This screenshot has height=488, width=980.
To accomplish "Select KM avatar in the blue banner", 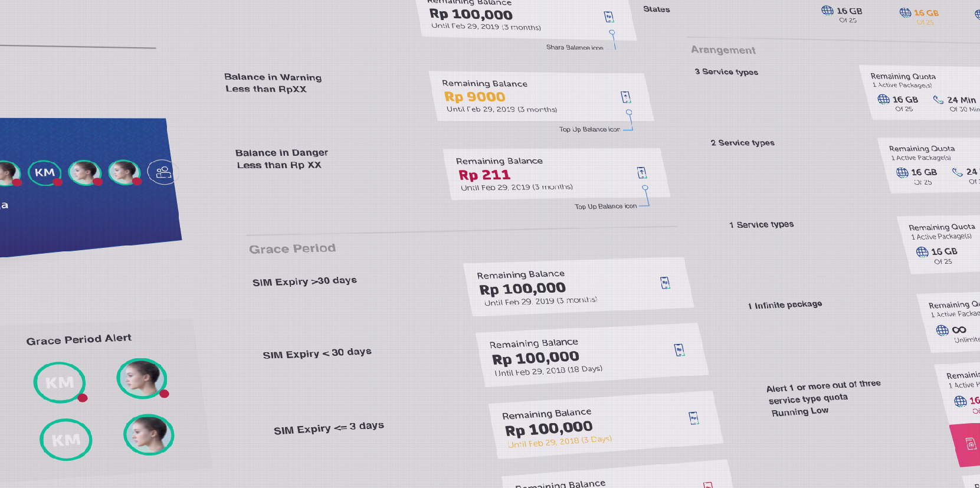I will coord(44,173).
